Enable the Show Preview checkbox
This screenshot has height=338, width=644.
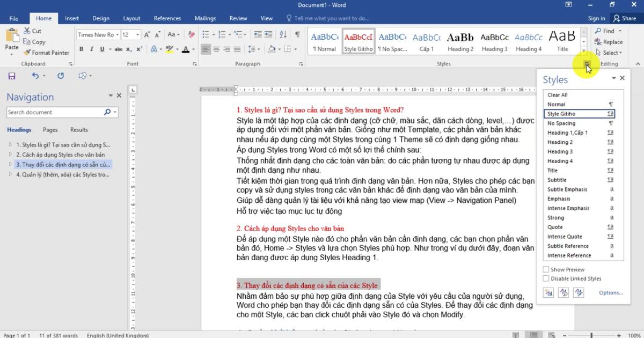(x=545, y=269)
